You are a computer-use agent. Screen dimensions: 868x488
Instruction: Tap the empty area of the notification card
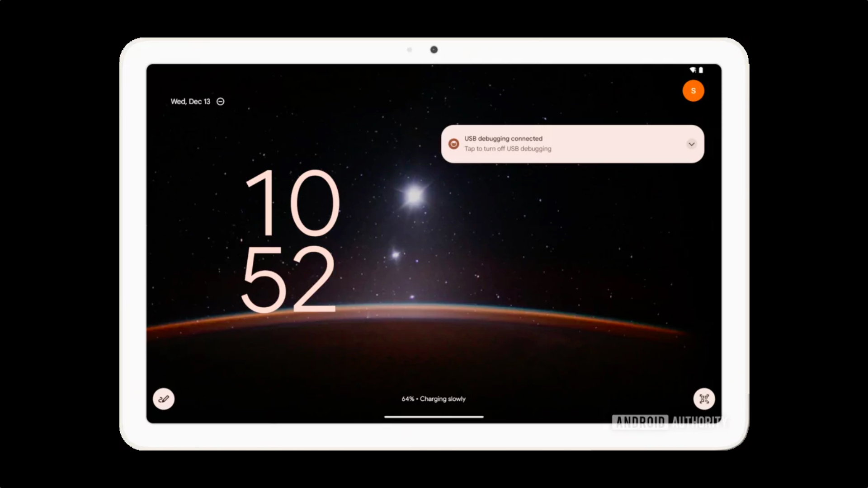[x=619, y=144]
